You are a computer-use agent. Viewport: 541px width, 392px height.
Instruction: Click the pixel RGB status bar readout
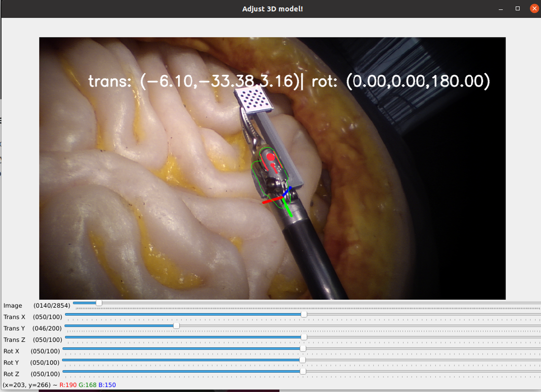click(x=60, y=385)
